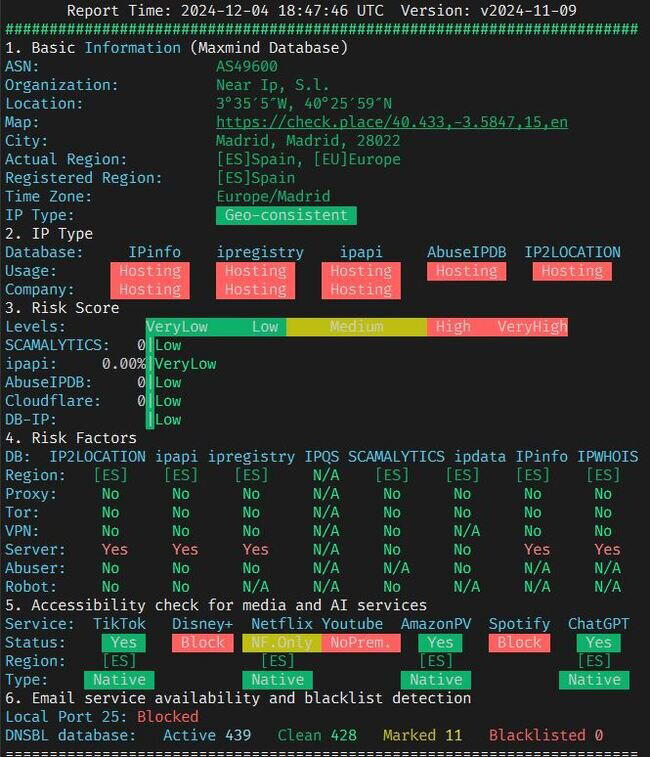Select the VeryHigh risk level segment
The image size is (650, 757).
pos(533,327)
